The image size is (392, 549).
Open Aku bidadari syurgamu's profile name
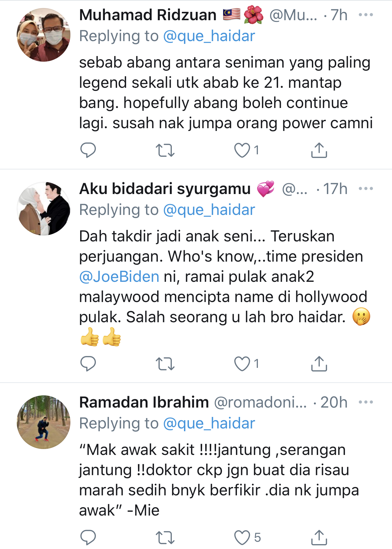(165, 189)
